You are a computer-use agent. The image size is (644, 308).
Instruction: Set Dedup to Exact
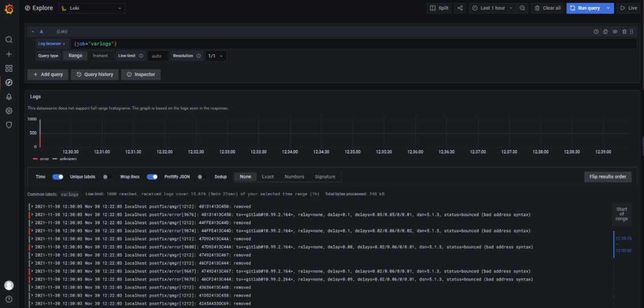(x=268, y=177)
